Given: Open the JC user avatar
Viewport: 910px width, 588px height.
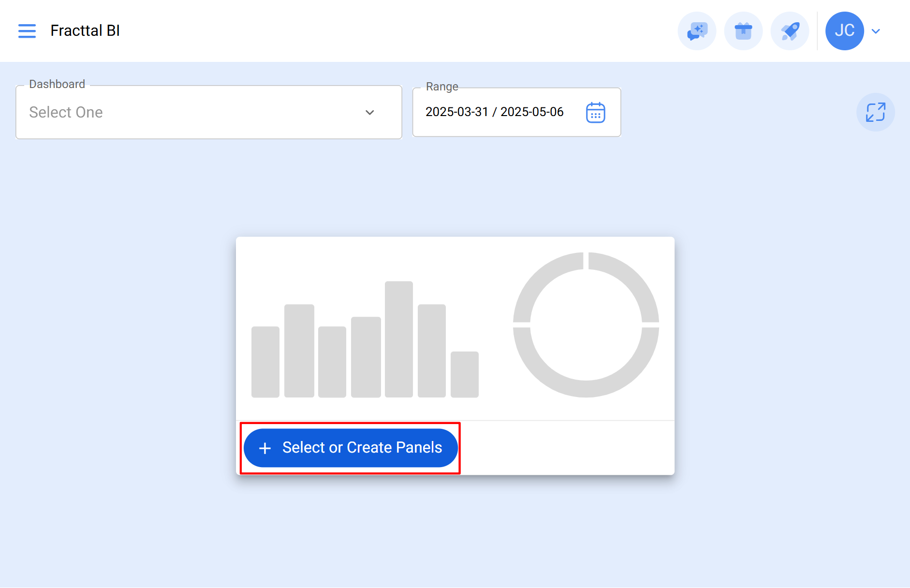Looking at the screenshot, I should click(844, 31).
